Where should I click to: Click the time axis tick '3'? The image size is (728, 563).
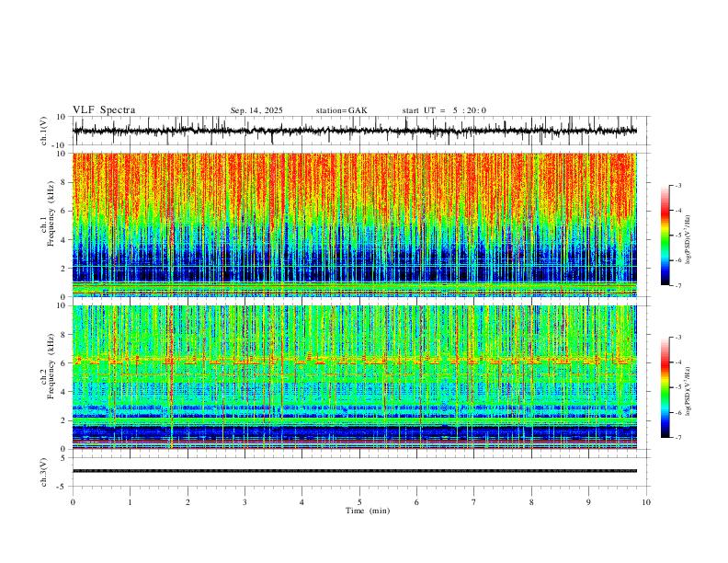click(x=245, y=502)
